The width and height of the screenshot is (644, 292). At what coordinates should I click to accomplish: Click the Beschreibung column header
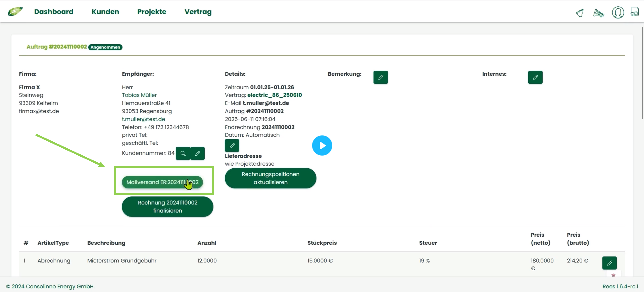(106, 243)
